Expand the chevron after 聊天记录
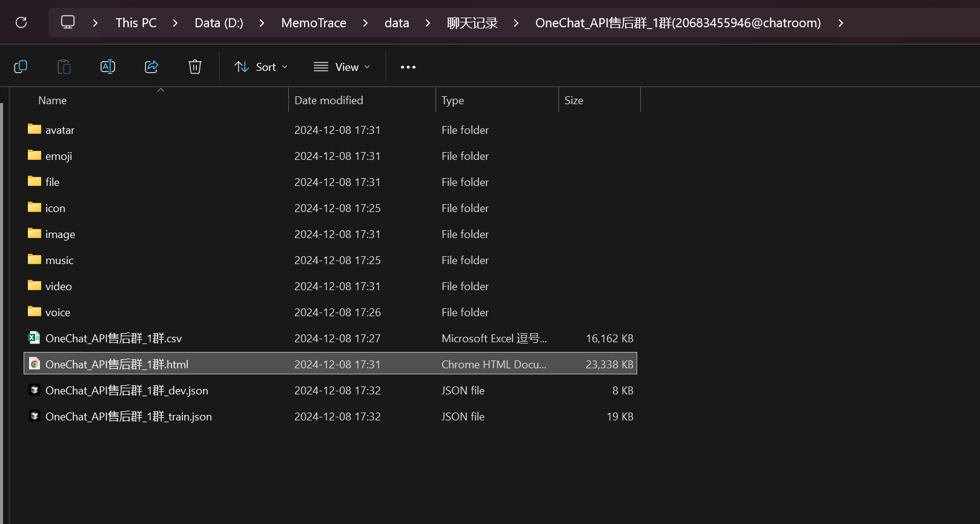This screenshot has height=524, width=980. pos(516,23)
